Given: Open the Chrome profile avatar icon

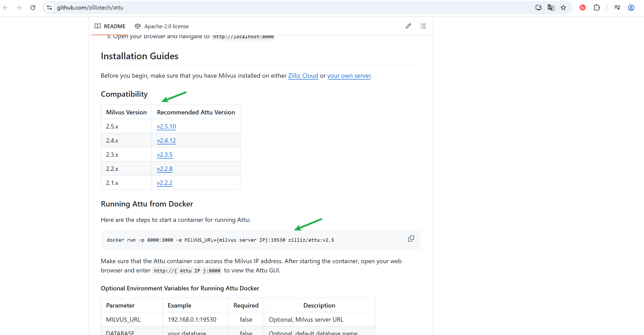Looking at the screenshot, I should [631, 8].
